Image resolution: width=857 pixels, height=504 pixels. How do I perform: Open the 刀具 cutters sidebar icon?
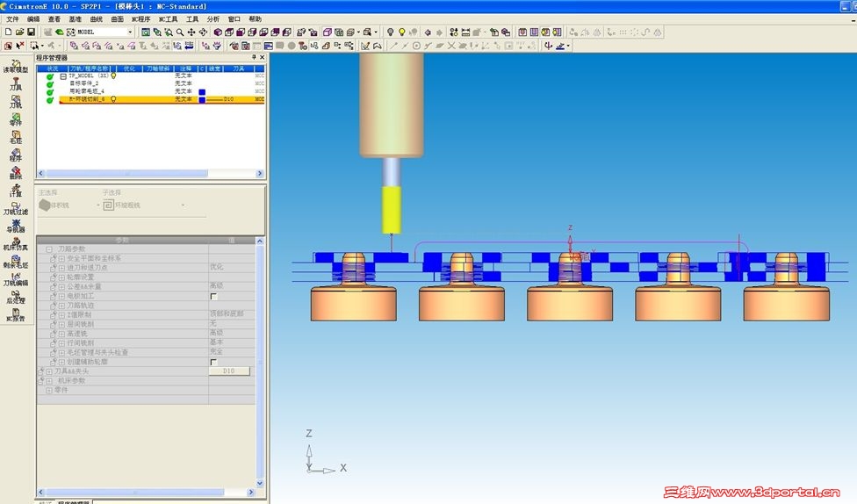point(15,83)
